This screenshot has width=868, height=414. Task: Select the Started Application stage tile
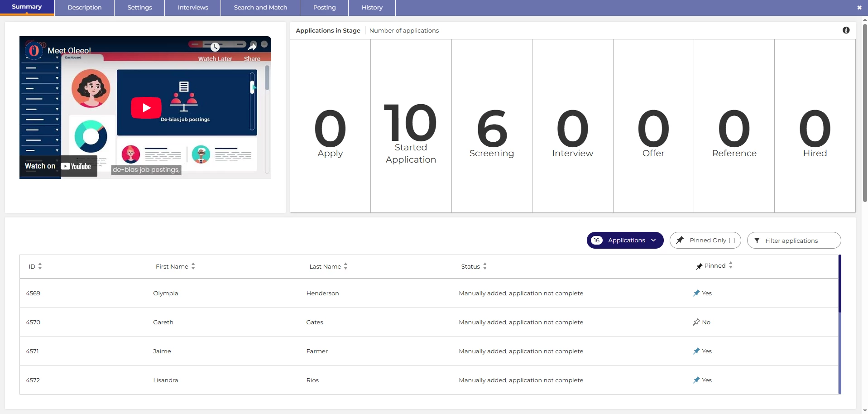[411, 126]
